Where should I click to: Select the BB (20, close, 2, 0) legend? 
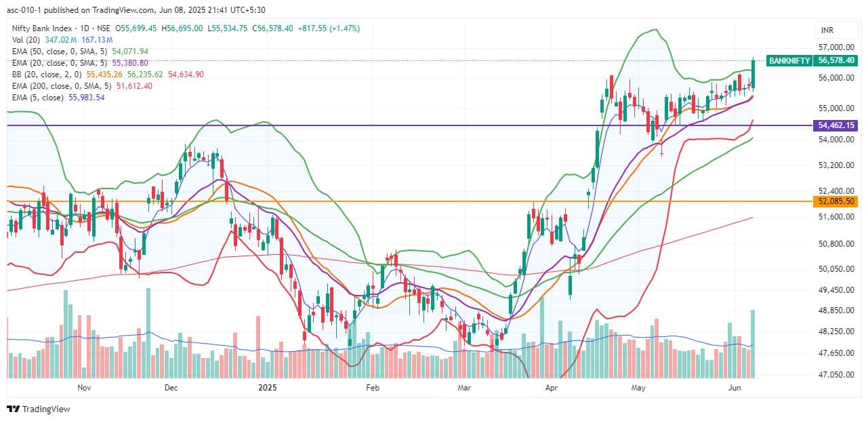(48, 75)
